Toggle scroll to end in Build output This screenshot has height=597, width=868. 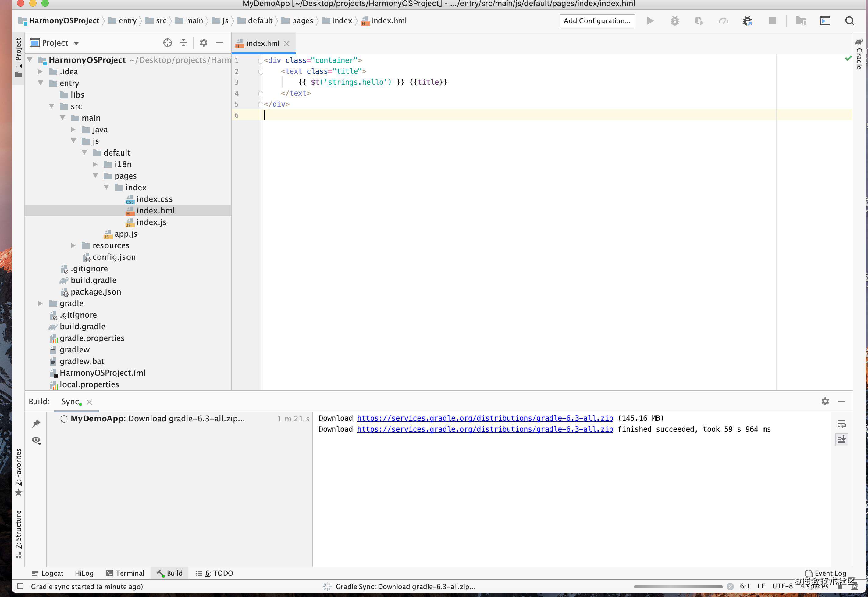pyautogui.click(x=841, y=439)
